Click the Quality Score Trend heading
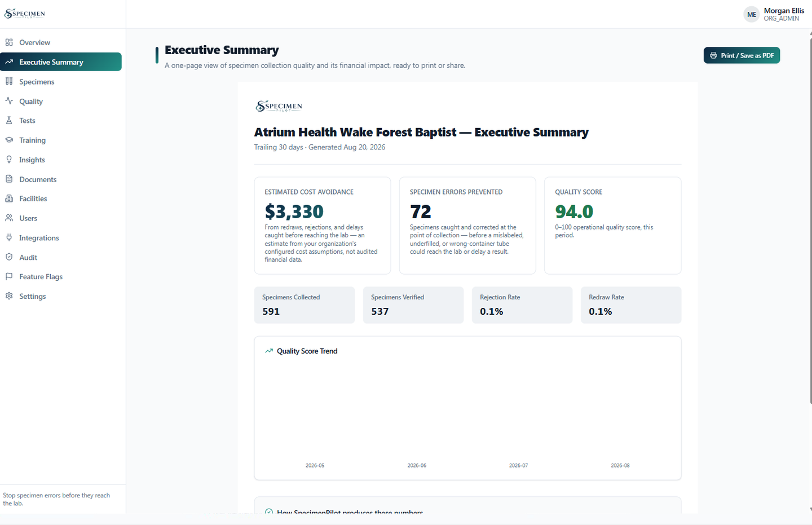 coord(307,351)
